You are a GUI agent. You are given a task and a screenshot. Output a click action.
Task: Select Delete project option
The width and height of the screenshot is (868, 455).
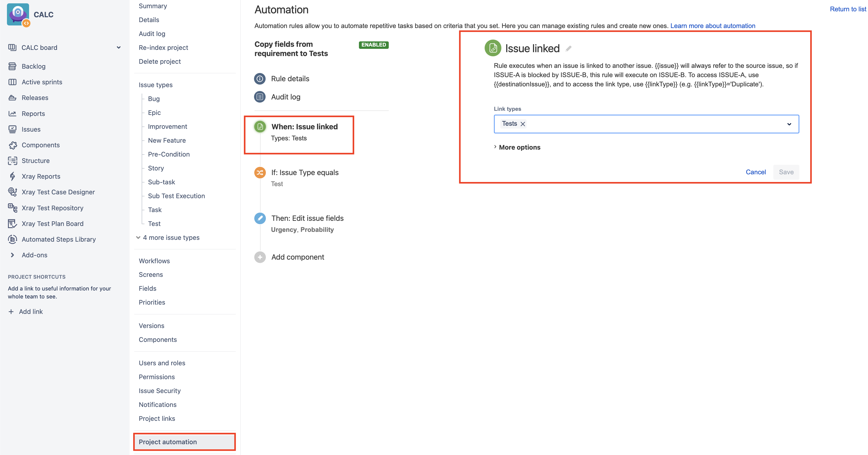(160, 61)
